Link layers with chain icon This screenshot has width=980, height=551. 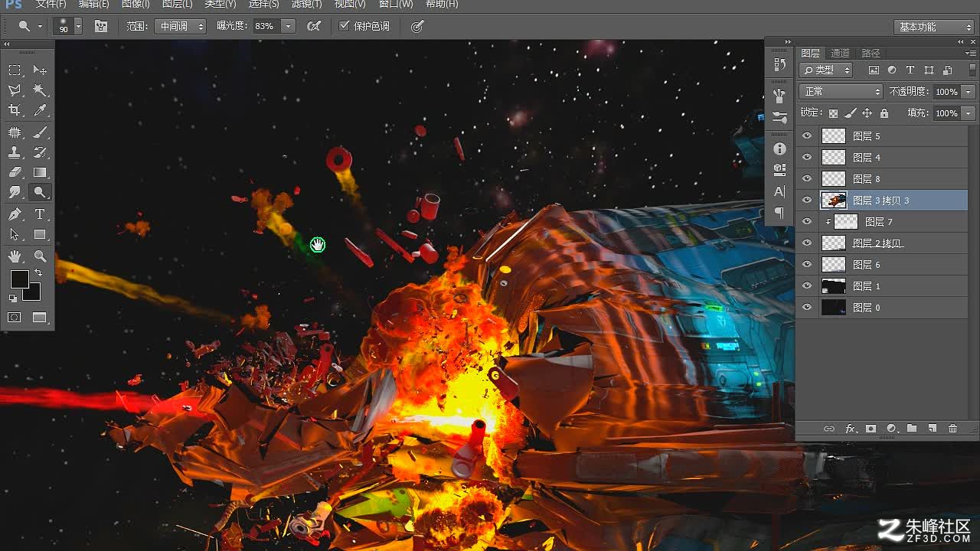click(828, 429)
